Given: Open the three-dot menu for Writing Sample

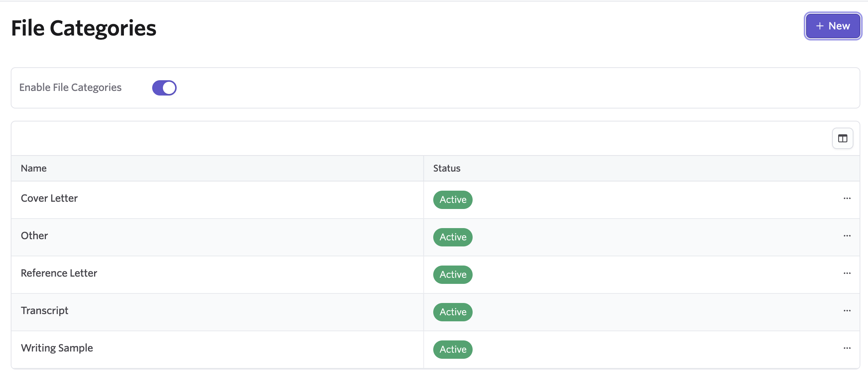Looking at the screenshot, I should tap(847, 348).
